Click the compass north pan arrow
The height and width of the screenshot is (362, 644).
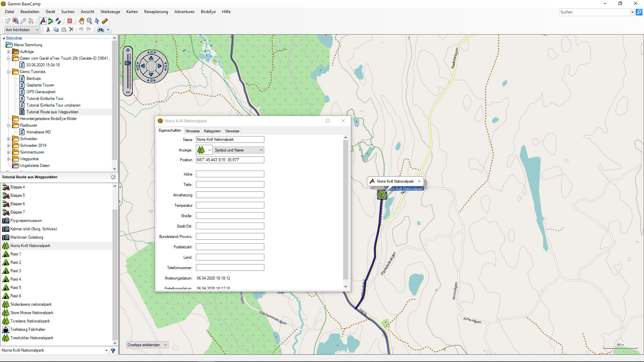tap(151, 58)
